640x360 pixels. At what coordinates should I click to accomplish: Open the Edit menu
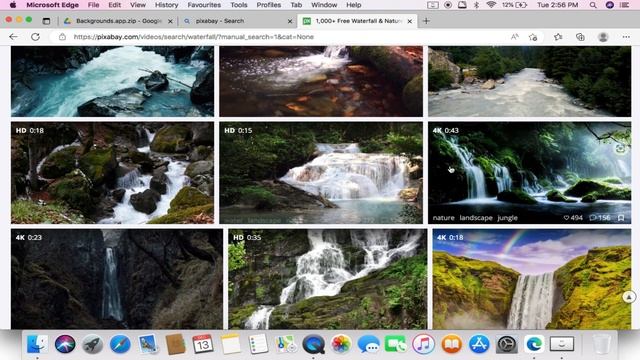click(x=114, y=5)
